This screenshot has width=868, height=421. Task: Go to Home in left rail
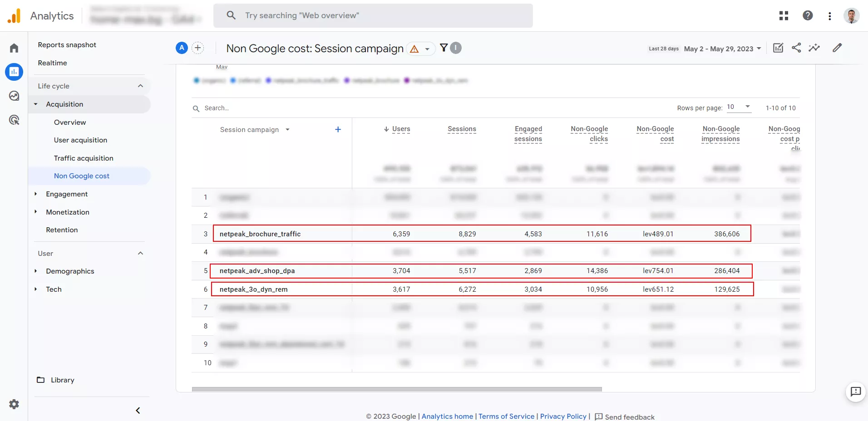click(x=14, y=48)
